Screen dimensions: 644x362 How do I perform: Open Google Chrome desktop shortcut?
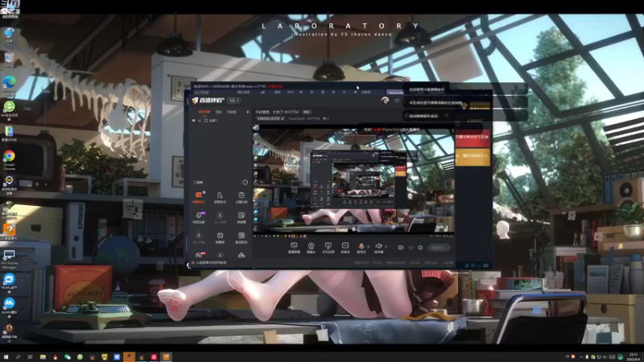(9, 159)
